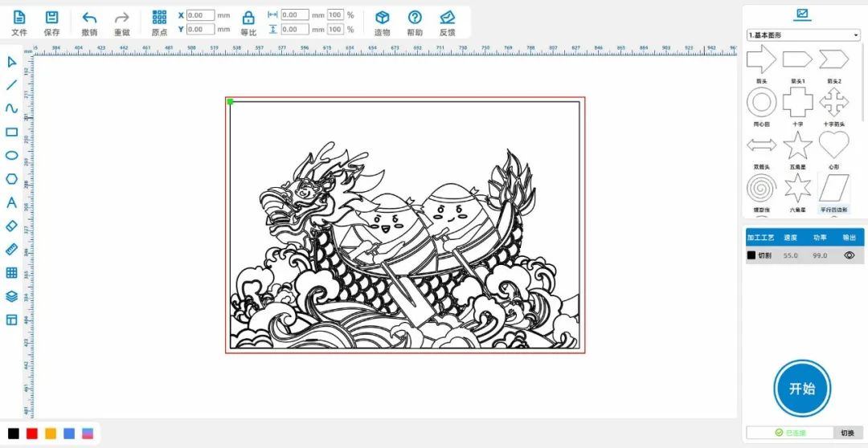868x448 pixels.
Task: Switch to the image library tab icon
Action: [x=801, y=14]
